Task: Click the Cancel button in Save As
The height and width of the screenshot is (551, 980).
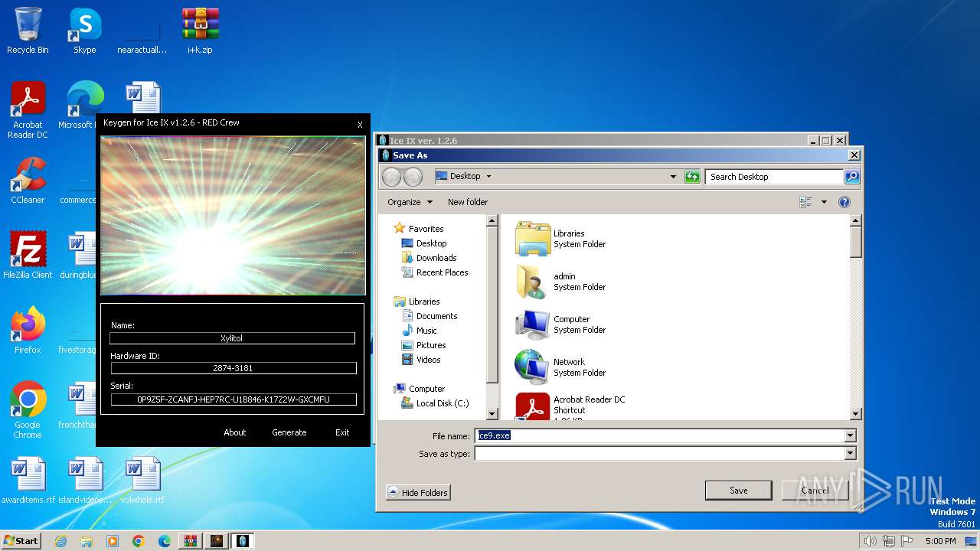Action: pyautogui.click(x=815, y=491)
